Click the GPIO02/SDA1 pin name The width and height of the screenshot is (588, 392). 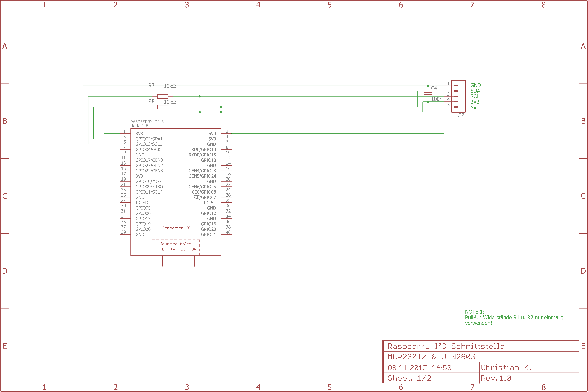coord(149,139)
